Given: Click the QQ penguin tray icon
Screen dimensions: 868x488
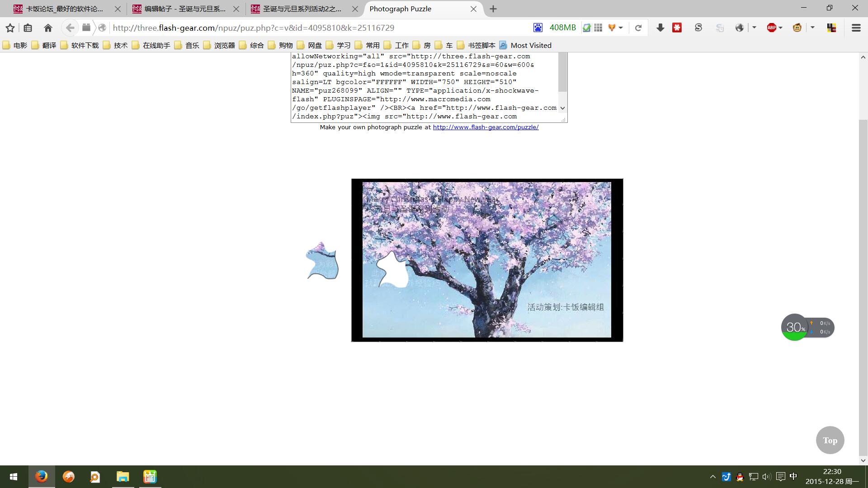Looking at the screenshot, I should pos(740,477).
